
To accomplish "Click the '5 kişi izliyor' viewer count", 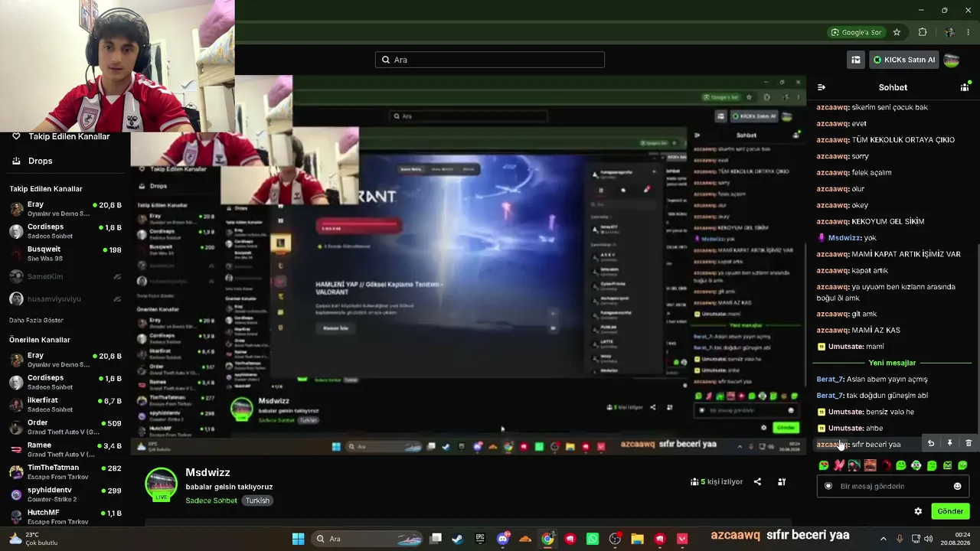I will click(x=717, y=481).
